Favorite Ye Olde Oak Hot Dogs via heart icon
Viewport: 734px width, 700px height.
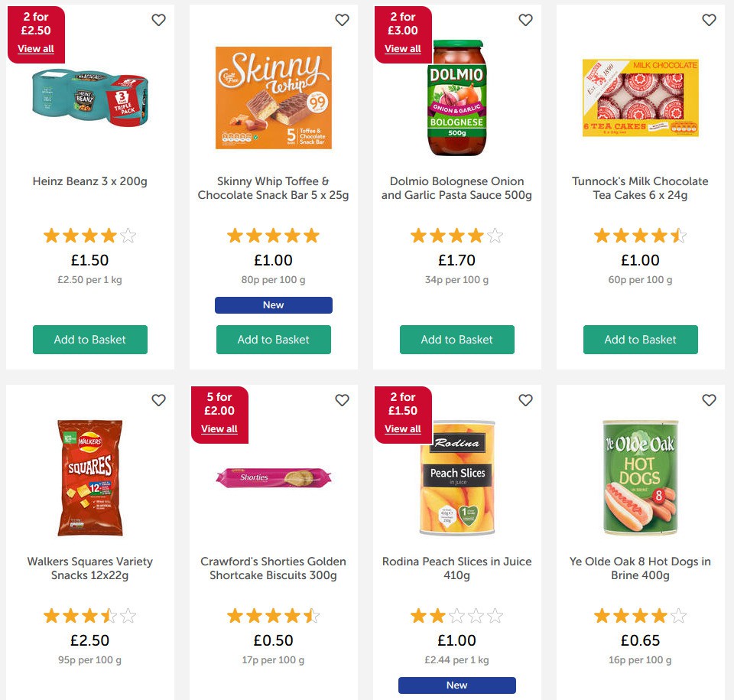(709, 400)
